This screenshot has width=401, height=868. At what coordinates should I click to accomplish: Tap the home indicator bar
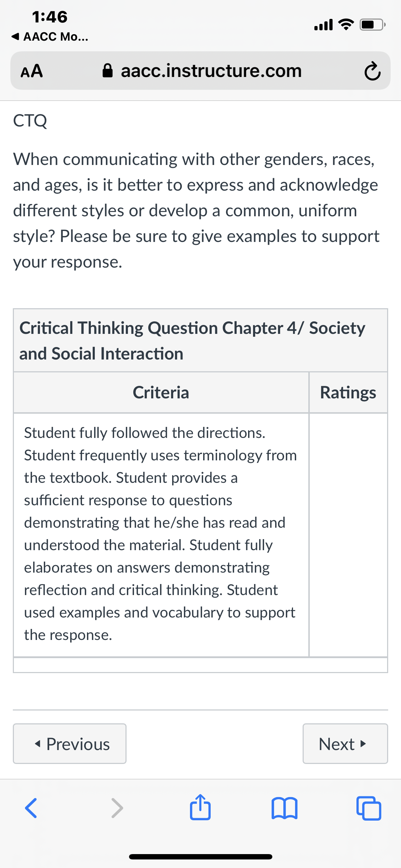pyautogui.click(x=201, y=857)
